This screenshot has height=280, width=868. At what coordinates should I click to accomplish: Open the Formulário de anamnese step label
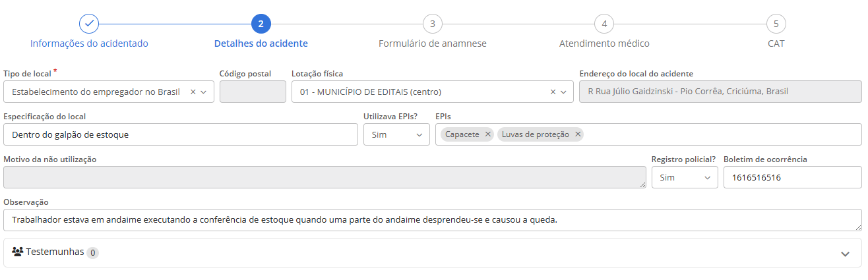432,43
